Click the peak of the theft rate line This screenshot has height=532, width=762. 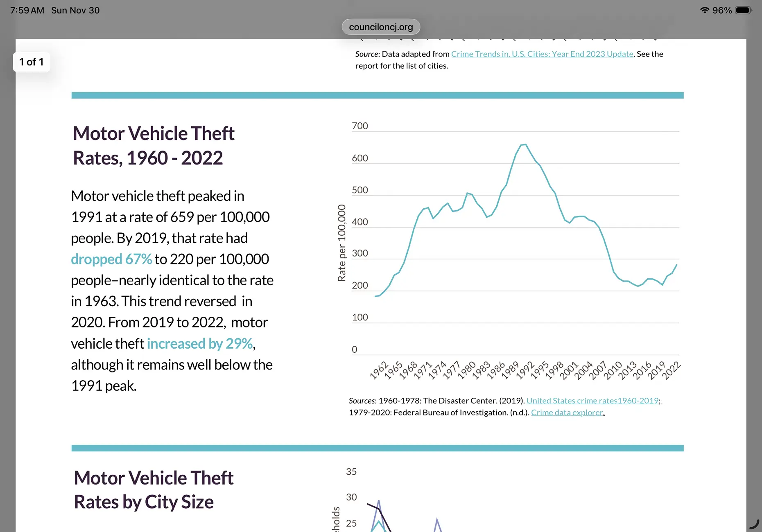pyautogui.click(x=524, y=144)
